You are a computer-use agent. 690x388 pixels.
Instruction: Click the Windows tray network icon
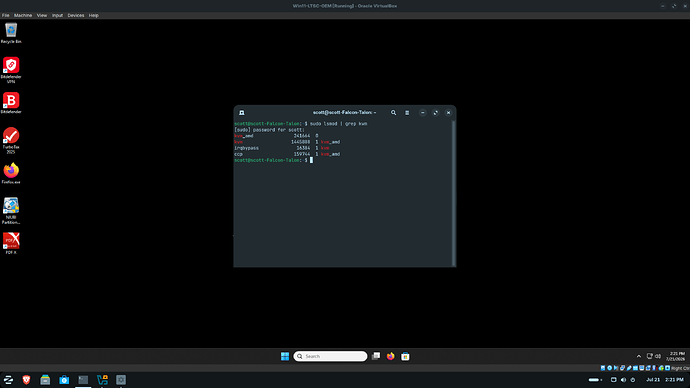pos(650,356)
